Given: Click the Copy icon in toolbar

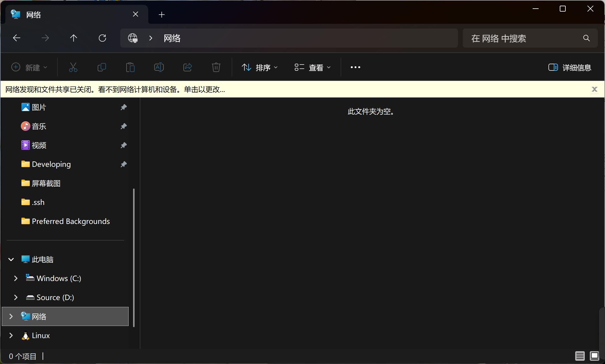Looking at the screenshot, I should point(102,67).
